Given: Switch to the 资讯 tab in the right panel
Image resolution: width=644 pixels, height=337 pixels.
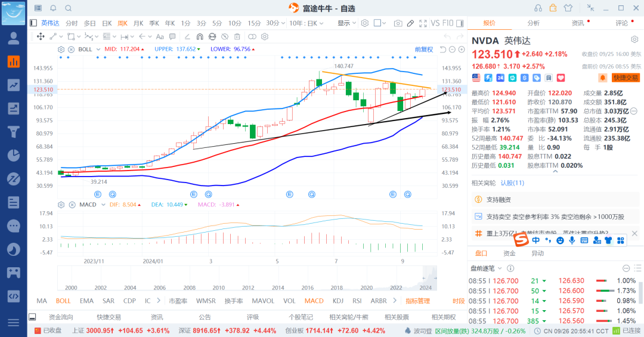Looking at the screenshot, I should (578, 23).
